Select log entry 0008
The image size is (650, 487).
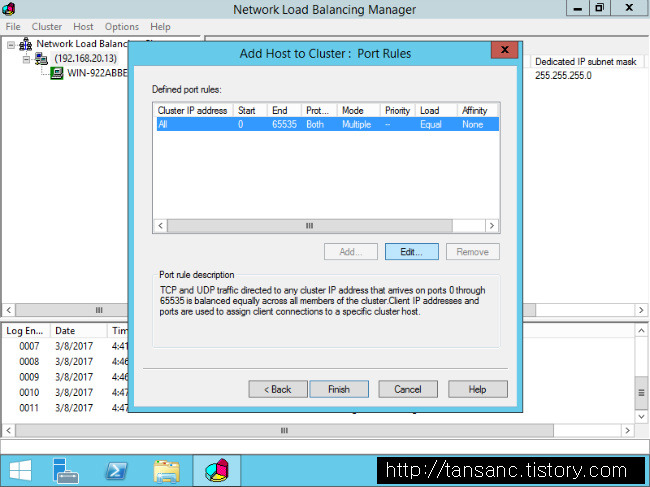[x=29, y=361]
